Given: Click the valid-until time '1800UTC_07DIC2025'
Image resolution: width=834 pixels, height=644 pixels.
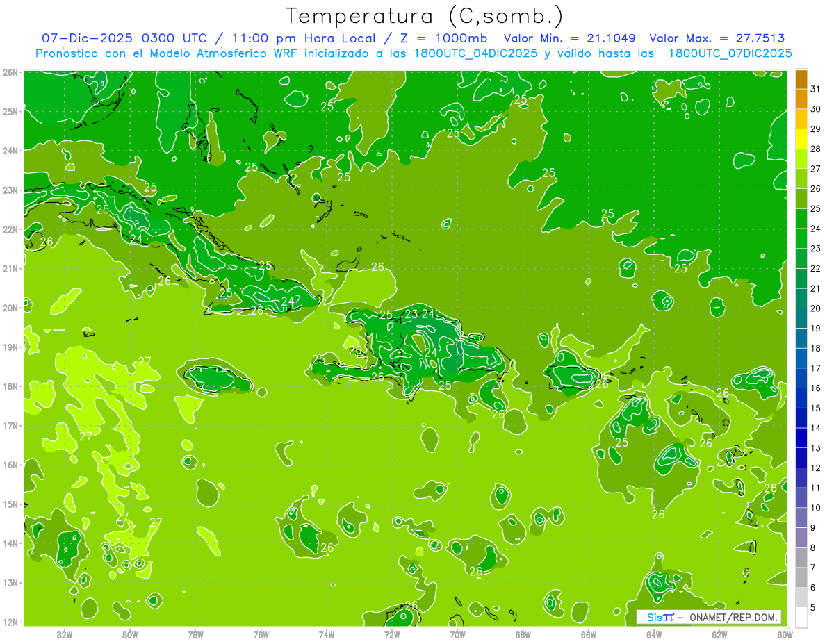Looking at the screenshot, I should (730, 53).
